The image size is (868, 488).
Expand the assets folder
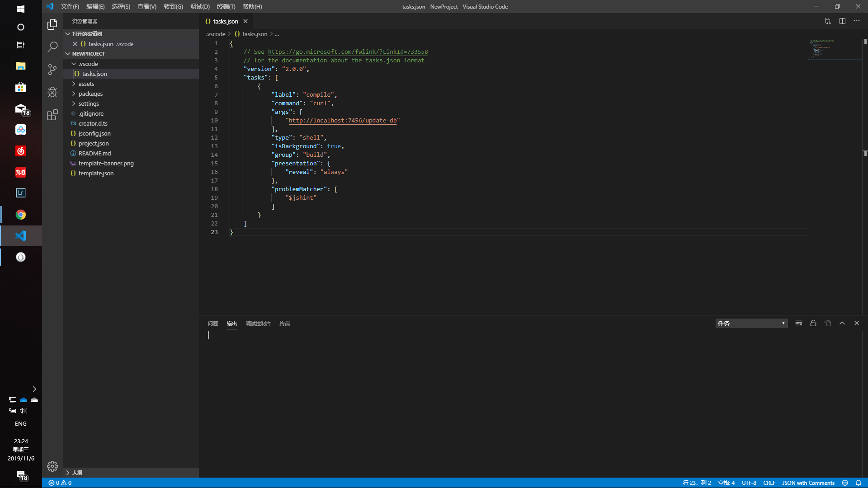tap(86, 84)
